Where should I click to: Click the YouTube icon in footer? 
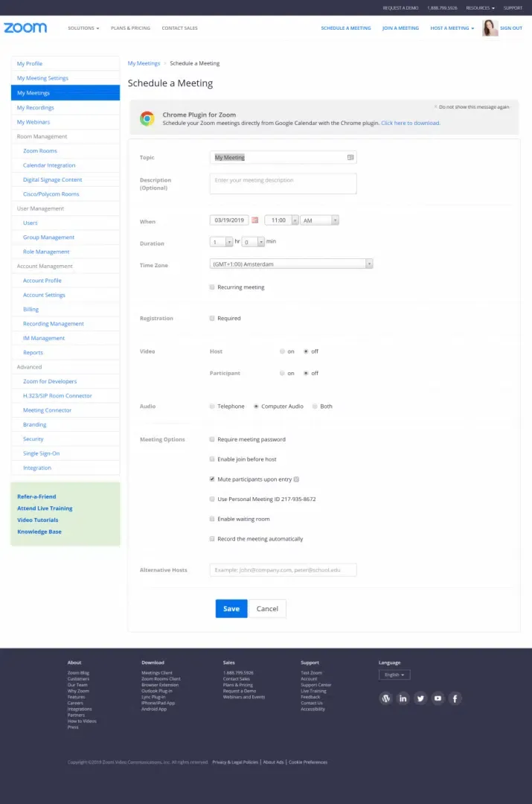[x=438, y=698]
